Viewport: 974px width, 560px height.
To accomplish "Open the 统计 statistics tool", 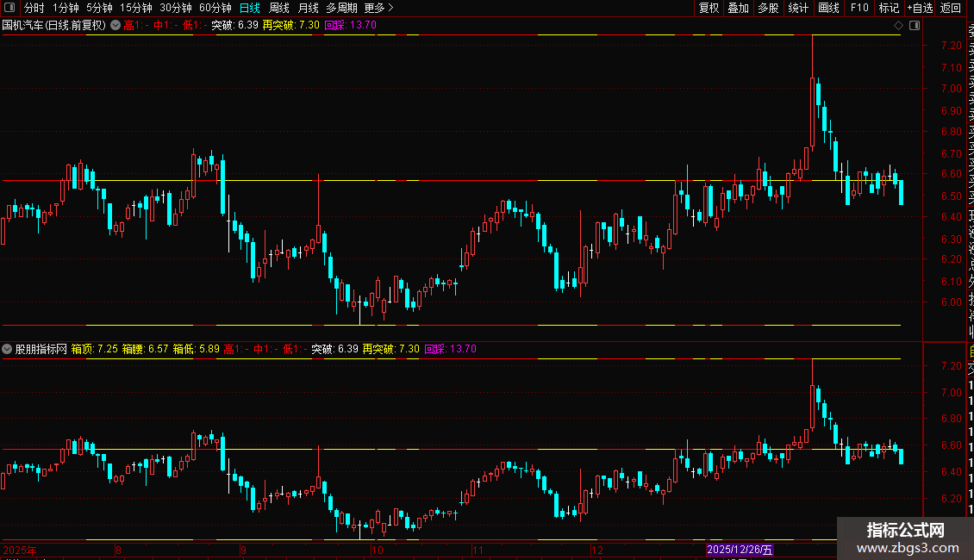I will 798,8.
